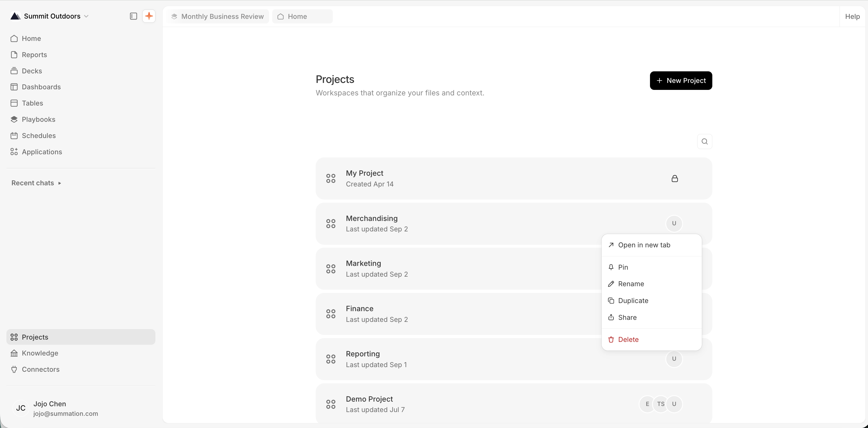This screenshot has width=868, height=428.
Task: Click the New Project button
Action: [681, 81]
